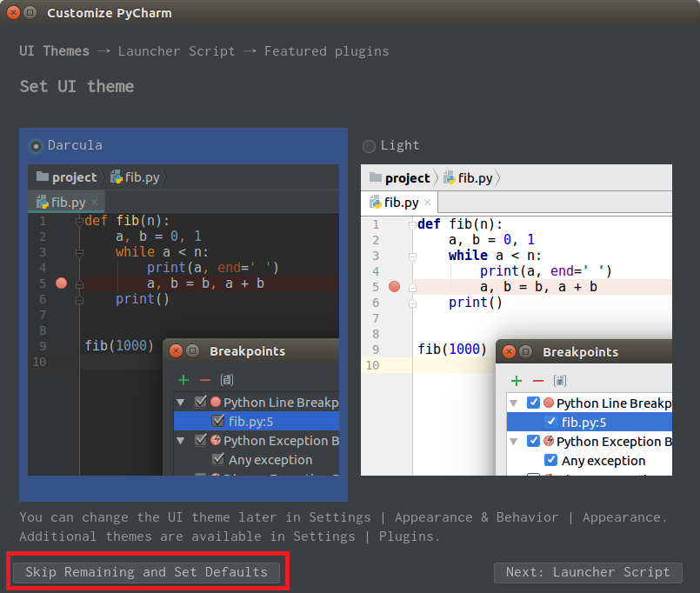
Task: Click the Launcher Script step label
Action: pos(177,51)
